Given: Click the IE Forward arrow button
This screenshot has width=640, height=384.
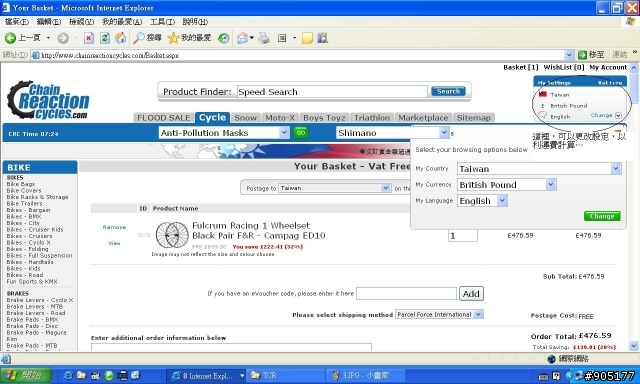Looking at the screenshot, I should coord(63,38).
